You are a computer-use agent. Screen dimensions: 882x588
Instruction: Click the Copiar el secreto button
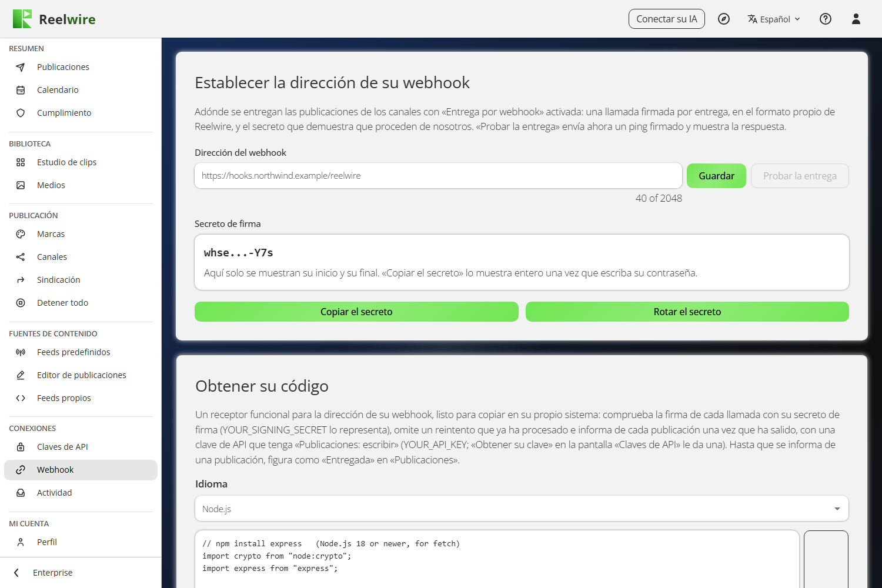[x=356, y=312]
